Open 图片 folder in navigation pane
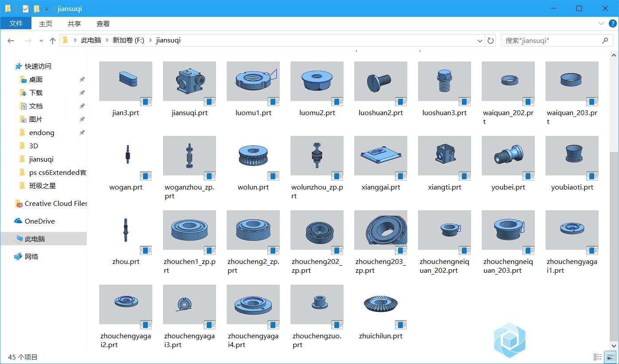 (x=36, y=119)
